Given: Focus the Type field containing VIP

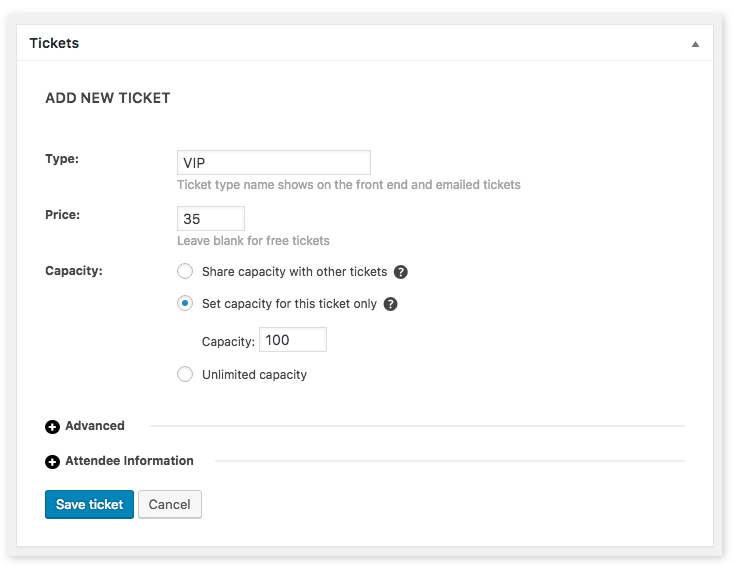Looking at the screenshot, I should click(274, 162).
